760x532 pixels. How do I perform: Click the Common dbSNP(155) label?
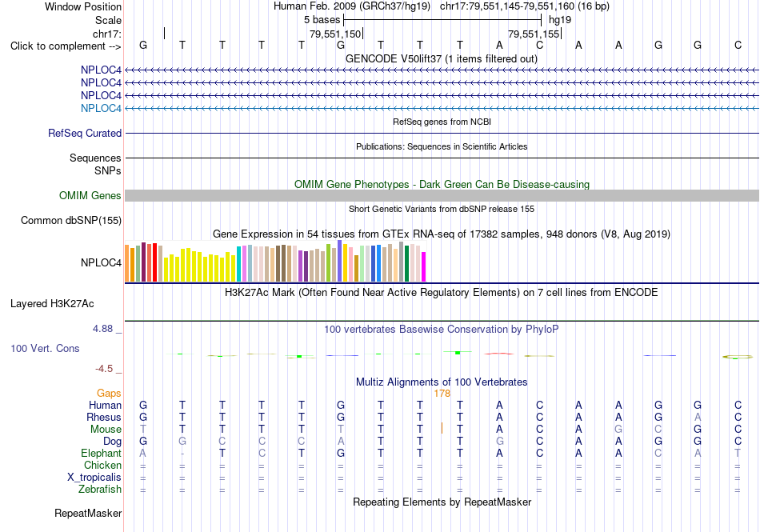[70, 221]
